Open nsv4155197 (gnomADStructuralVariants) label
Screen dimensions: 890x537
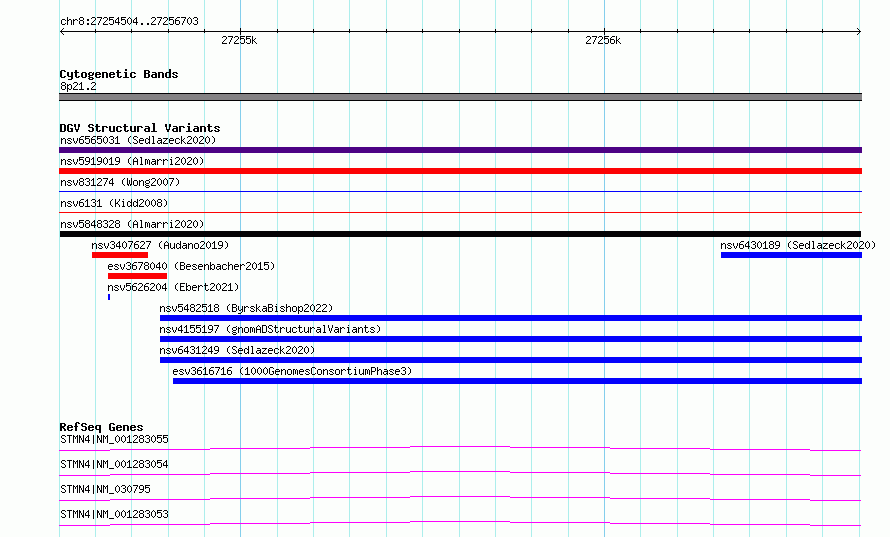pos(270,329)
